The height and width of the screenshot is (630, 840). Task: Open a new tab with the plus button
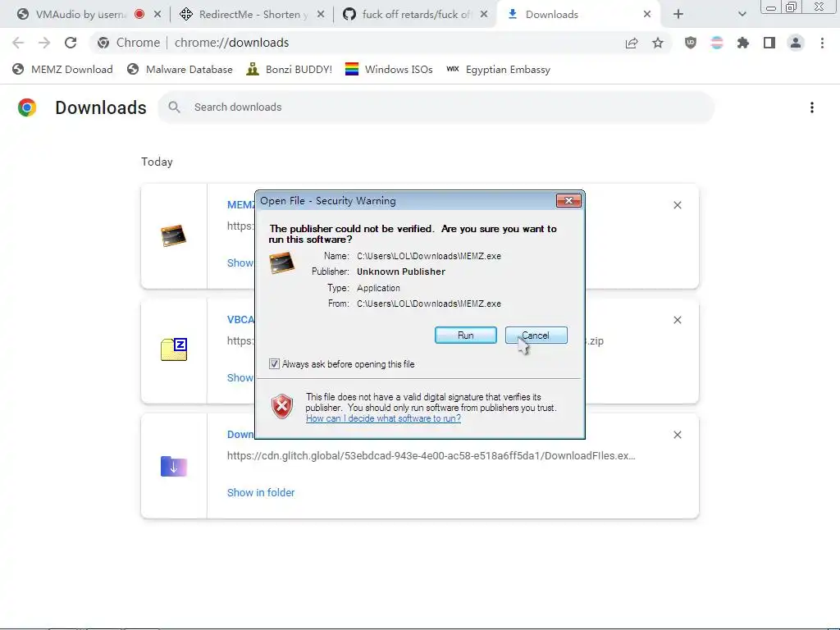678,15
